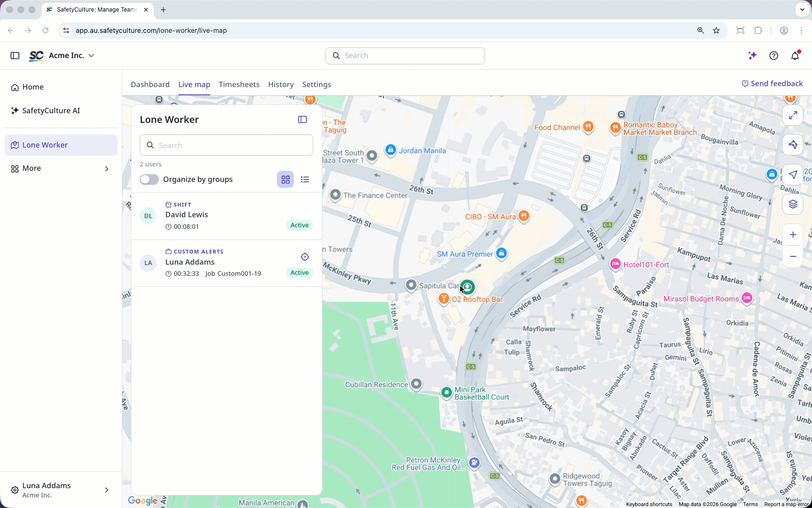Screen dimensions: 812x508
Task: Switch to the Live map tab
Action: 194,84
